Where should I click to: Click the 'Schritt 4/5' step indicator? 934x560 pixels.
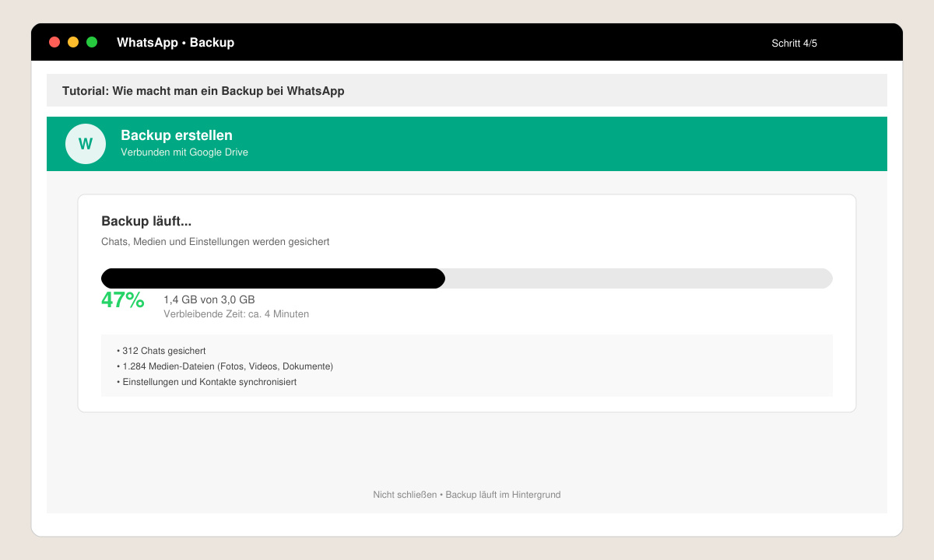pyautogui.click(x=794, y=44)
